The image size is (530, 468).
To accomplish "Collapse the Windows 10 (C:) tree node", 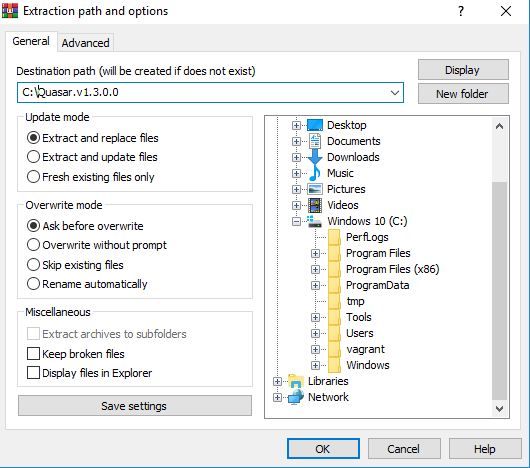I will click(x=296, y=222).
